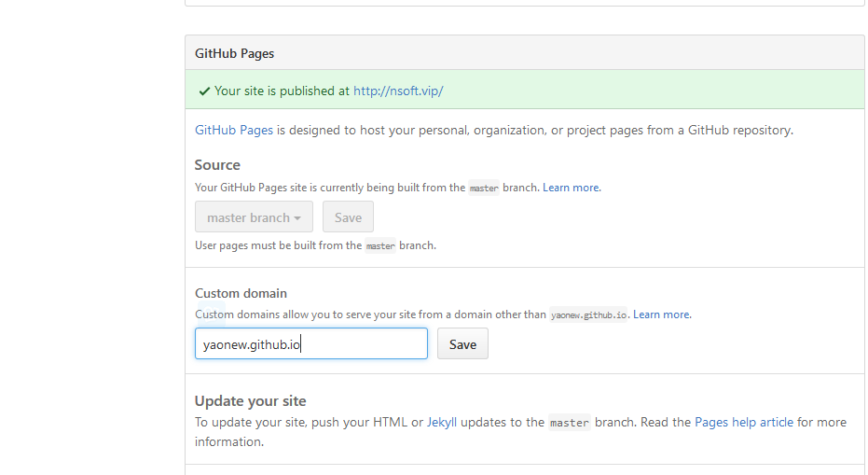Click master code label in Update your site
868x475 pixels.
click(x=569, y=423)
